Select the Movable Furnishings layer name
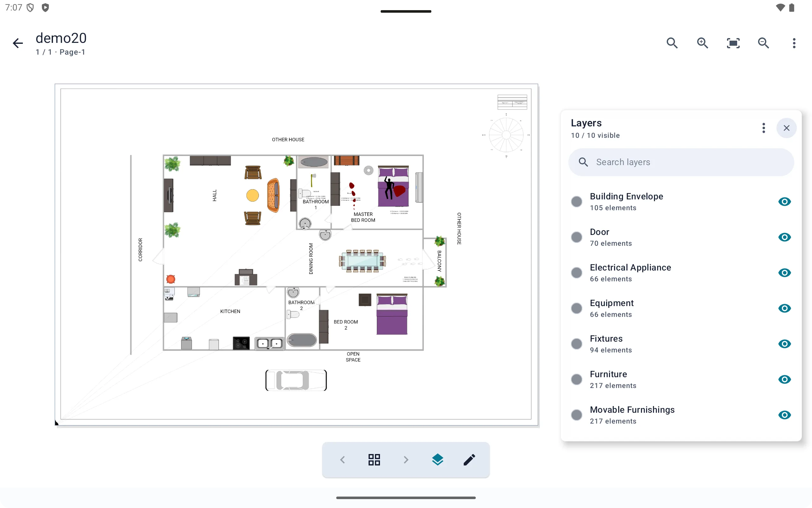 point(632,410)
